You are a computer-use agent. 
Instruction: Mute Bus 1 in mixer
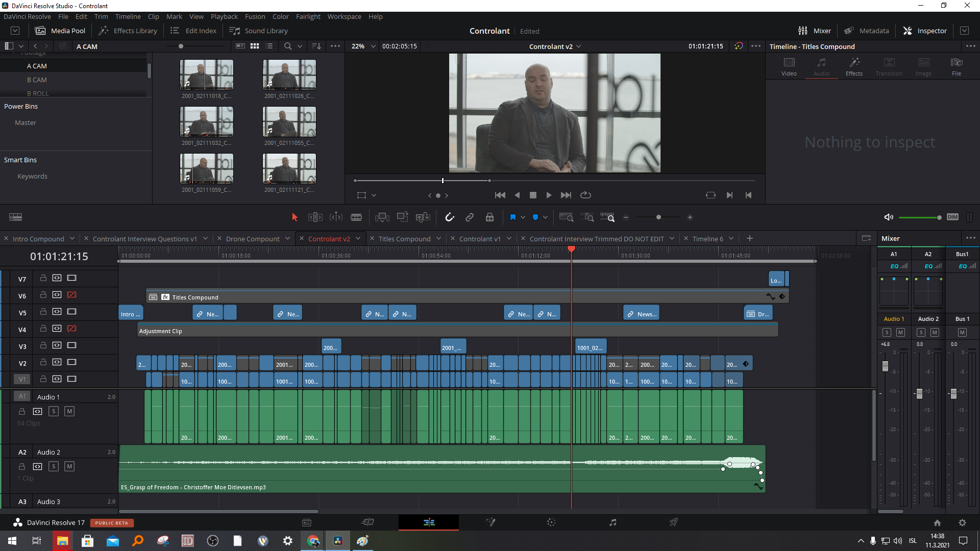coord(962,333)
